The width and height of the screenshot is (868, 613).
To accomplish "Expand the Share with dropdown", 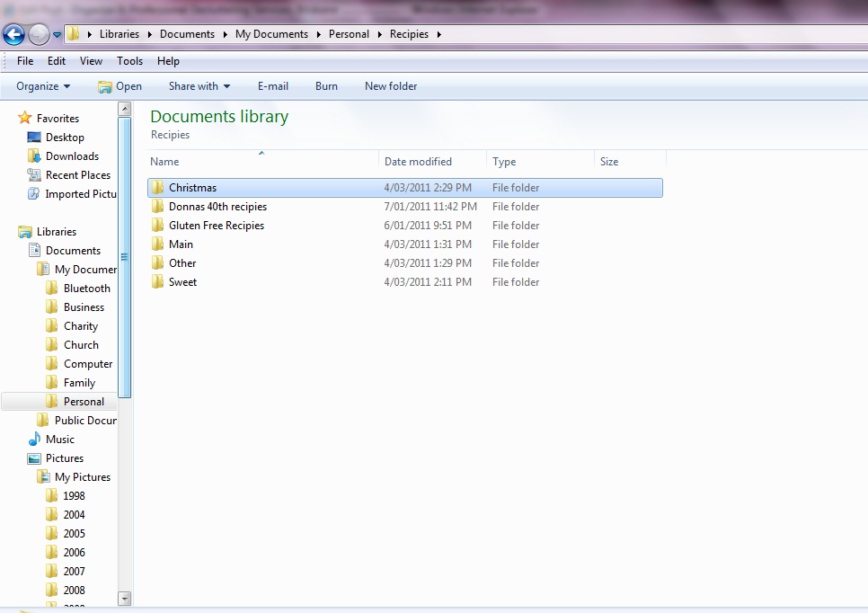I will coord(199,86).
